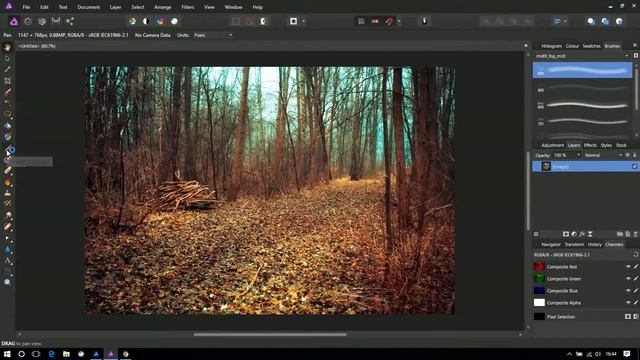Open the Normal blend mode dropdown

tap(603, 155)
